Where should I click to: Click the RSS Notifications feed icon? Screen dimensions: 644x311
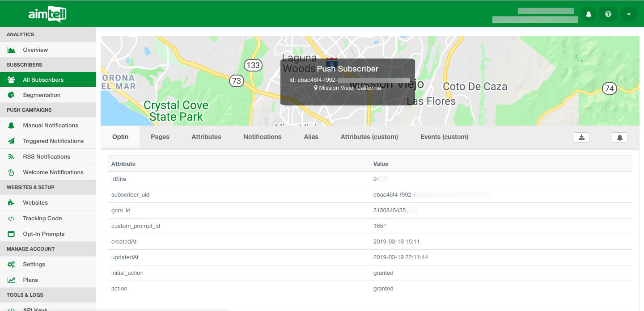(x=11, y=157)
